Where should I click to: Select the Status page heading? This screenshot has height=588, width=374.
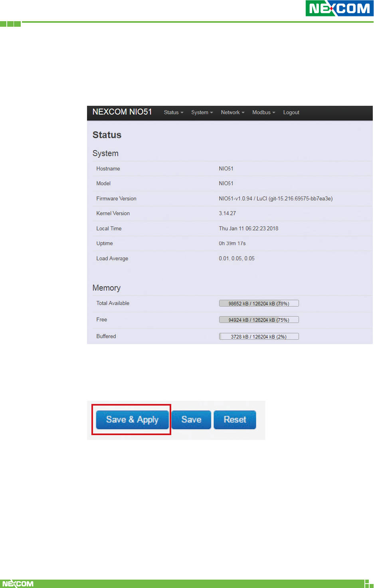coord(107,135)
